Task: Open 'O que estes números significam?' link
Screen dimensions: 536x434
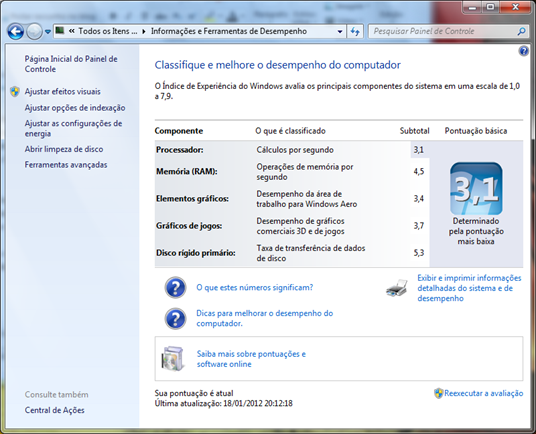Action: coord(255,287)
